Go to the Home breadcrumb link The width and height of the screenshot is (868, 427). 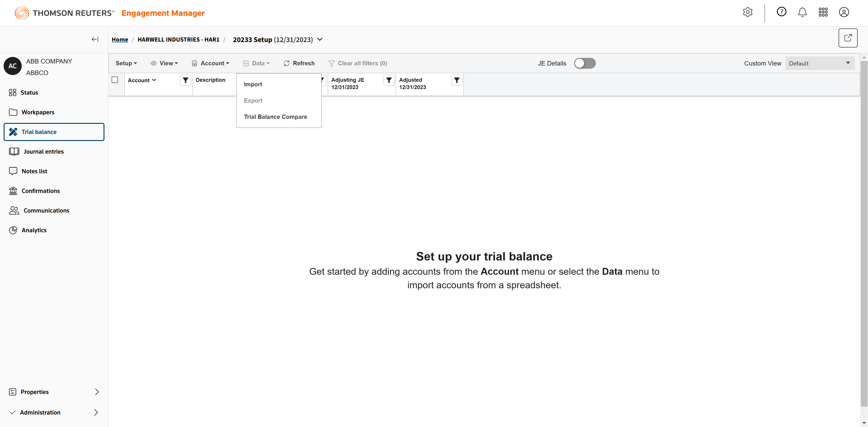coord(120,40)
